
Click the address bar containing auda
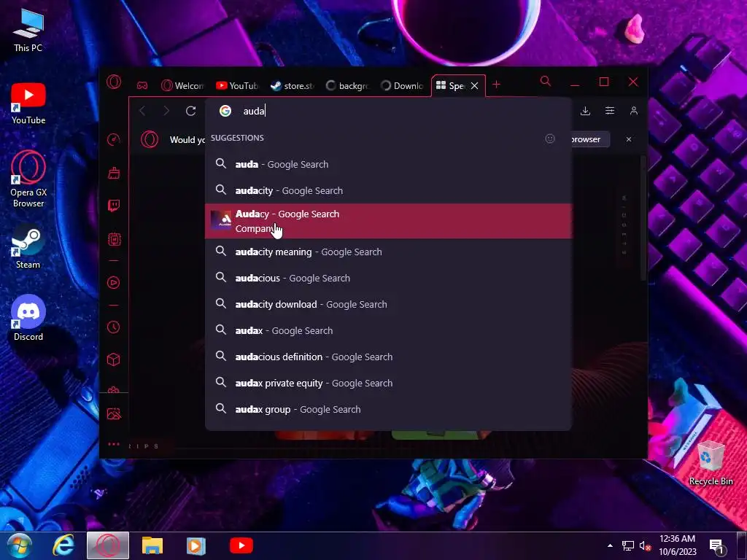[x=388, y=111]
